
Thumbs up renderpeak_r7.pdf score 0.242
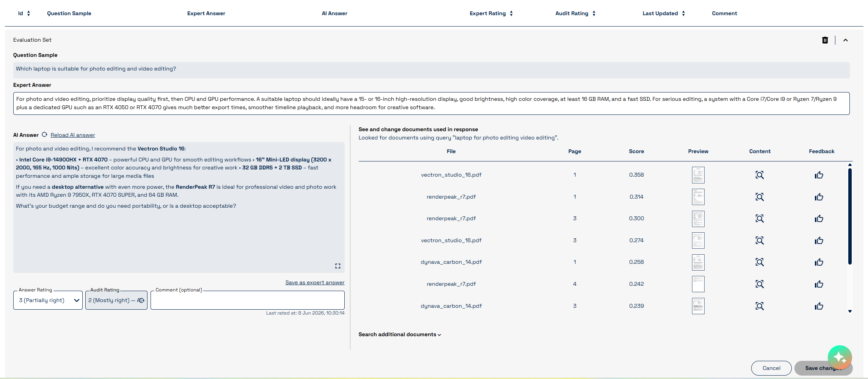pyautogui.click(x=819, y=284)
